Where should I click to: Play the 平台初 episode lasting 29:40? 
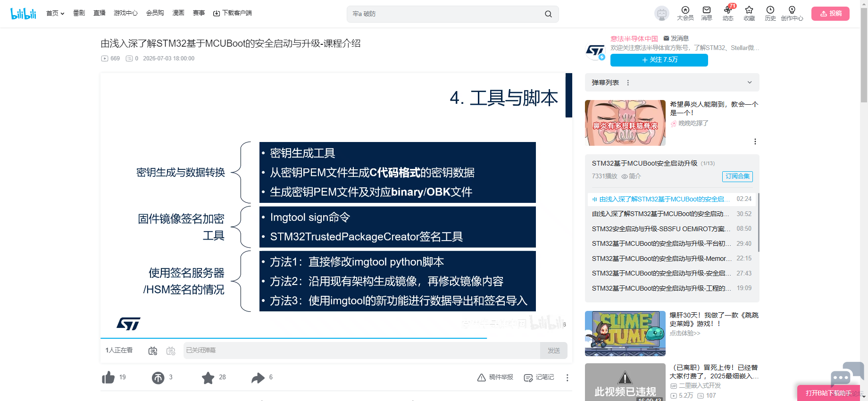point(672,244)
